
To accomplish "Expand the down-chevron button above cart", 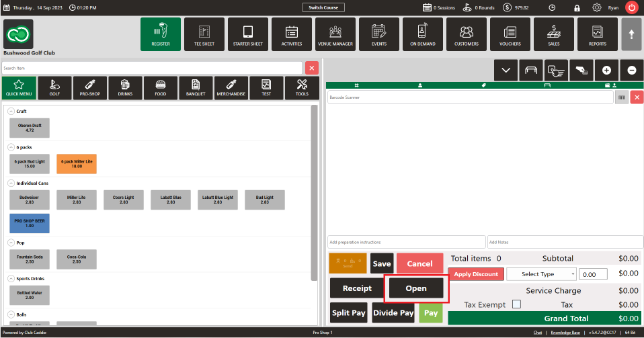I will coord(506,70).
